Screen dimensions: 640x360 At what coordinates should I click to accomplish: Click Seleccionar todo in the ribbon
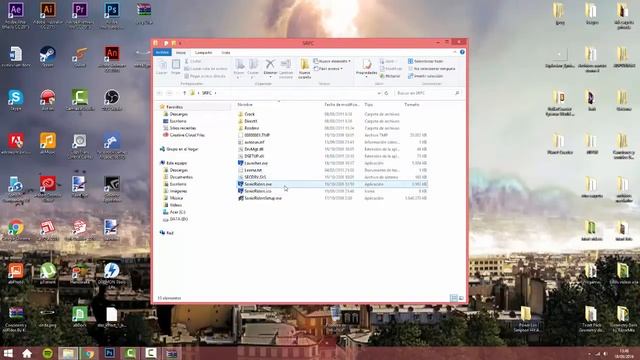[x=426, y=61]
